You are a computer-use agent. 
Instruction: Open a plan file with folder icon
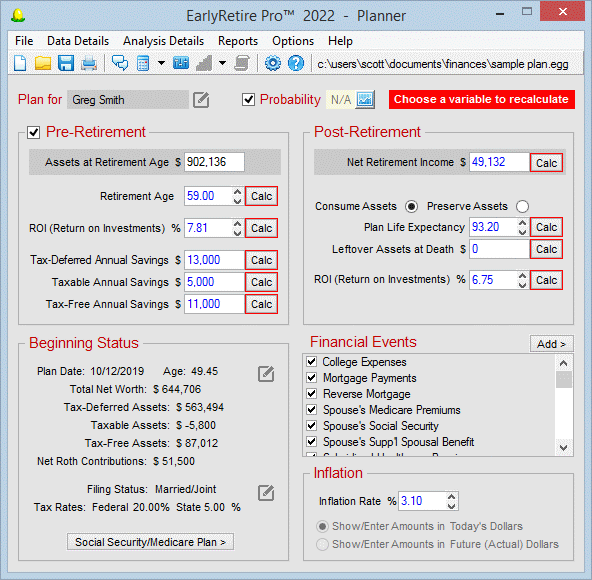click(x=43, y=63)
